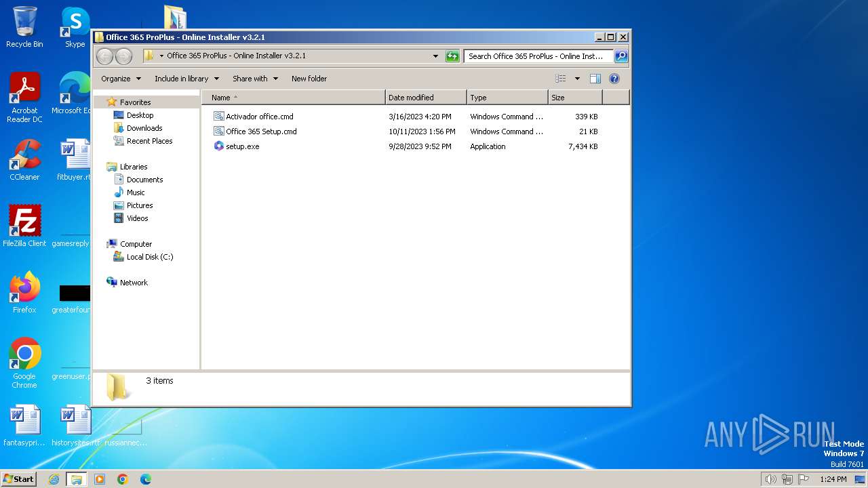Image resolution: width=868 pixels, height=488 pixels.
Task: Click the New folder button
Action: coord(309,79)
